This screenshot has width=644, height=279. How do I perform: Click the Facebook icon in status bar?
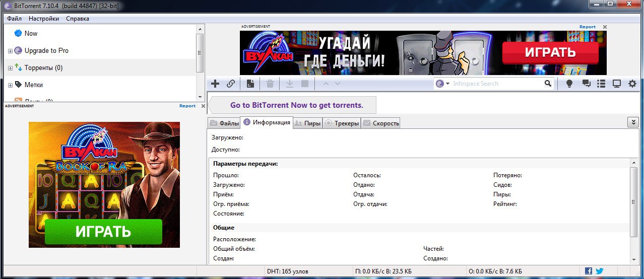589,271
